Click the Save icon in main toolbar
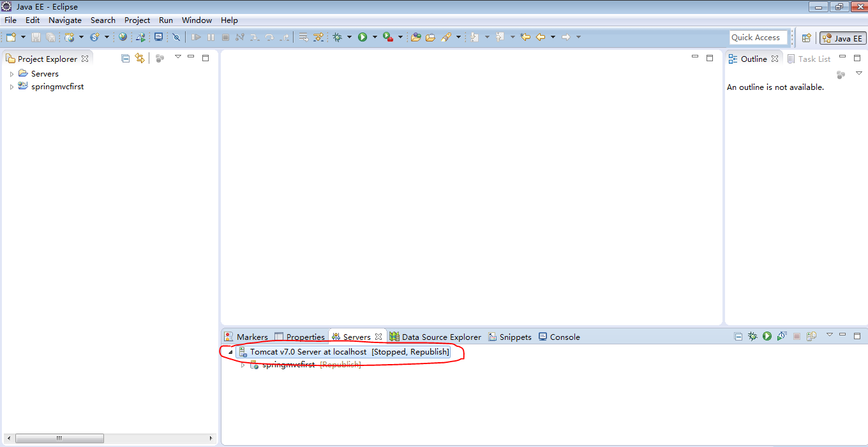The width and height of the screenshot is (868, 447). click(36, 37)
